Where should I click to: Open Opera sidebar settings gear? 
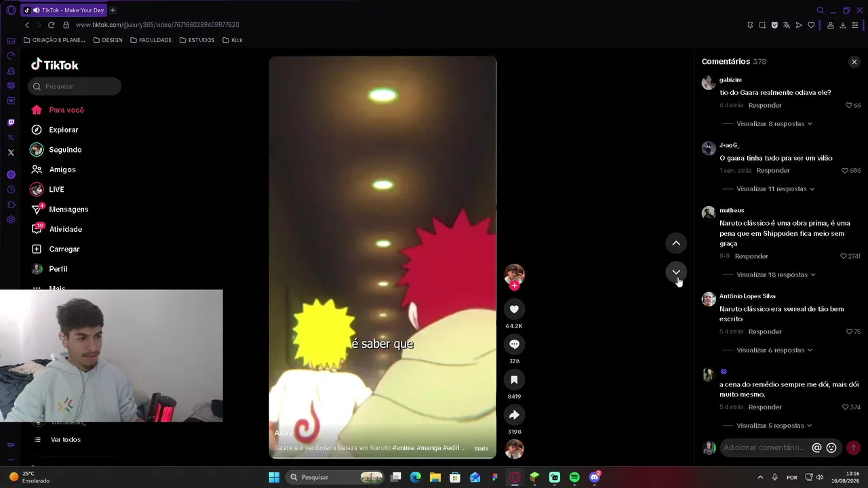coord(11,220)
